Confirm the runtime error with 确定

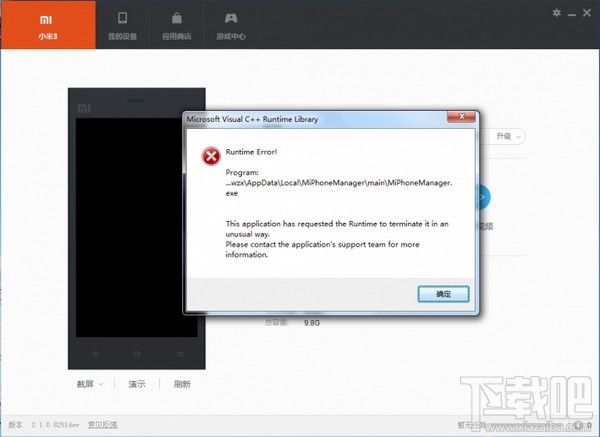(x=443, y=294)
